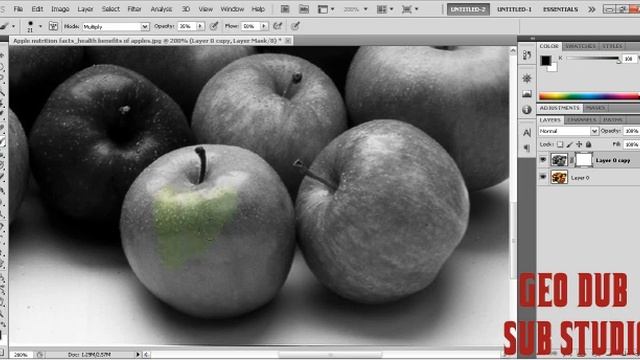Click the Screen Mode icon
This screenshot has height=360, width=640.
407,9
